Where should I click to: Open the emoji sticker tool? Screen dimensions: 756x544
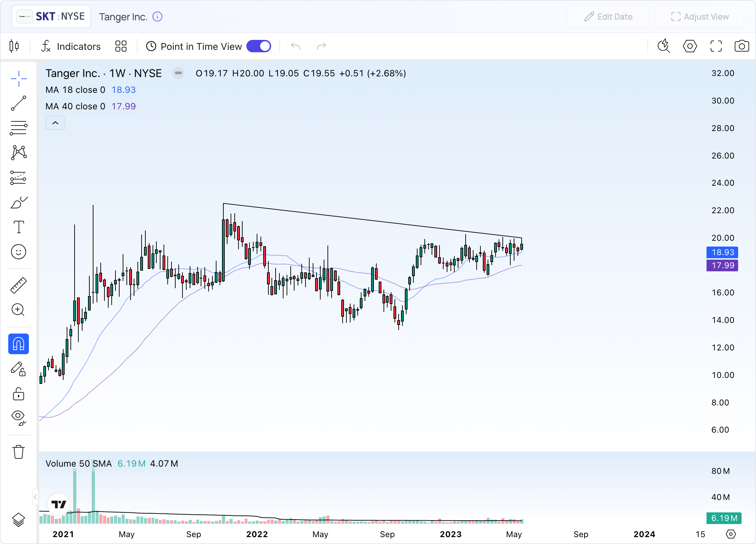19,252
